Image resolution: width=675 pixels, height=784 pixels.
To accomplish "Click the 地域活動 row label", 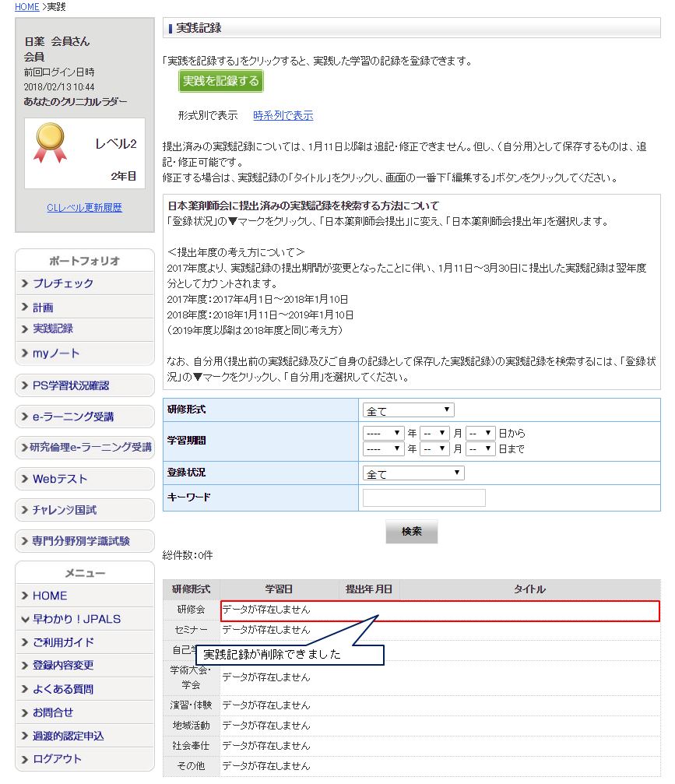I will 191,726.
